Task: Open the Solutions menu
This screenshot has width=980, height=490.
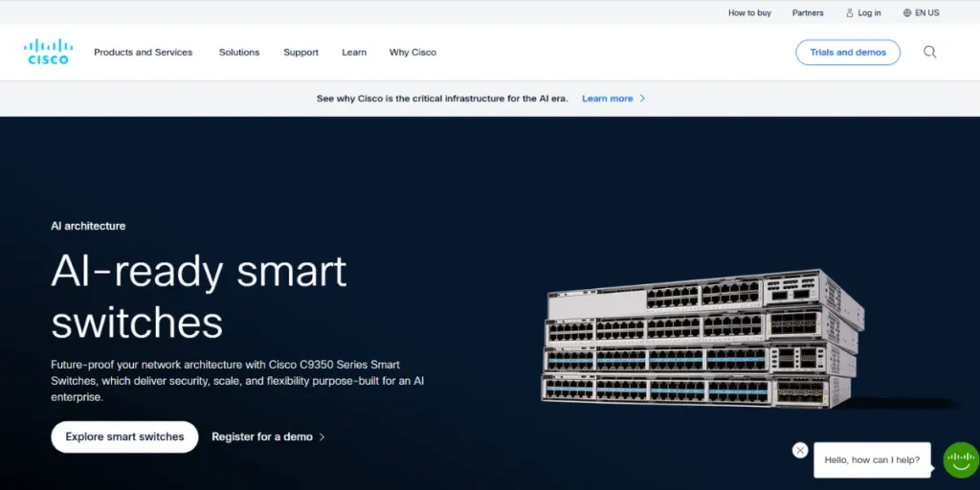Action: click(238, 53)
